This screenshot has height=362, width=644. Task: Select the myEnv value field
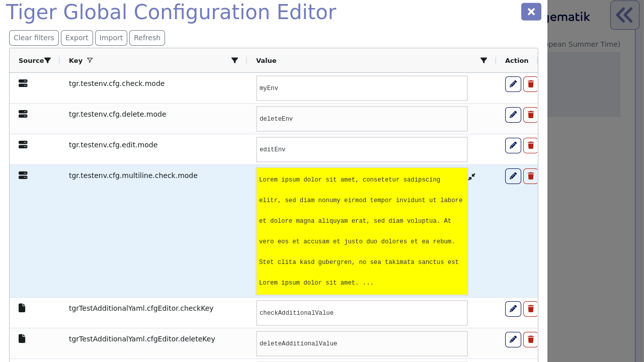362,88
